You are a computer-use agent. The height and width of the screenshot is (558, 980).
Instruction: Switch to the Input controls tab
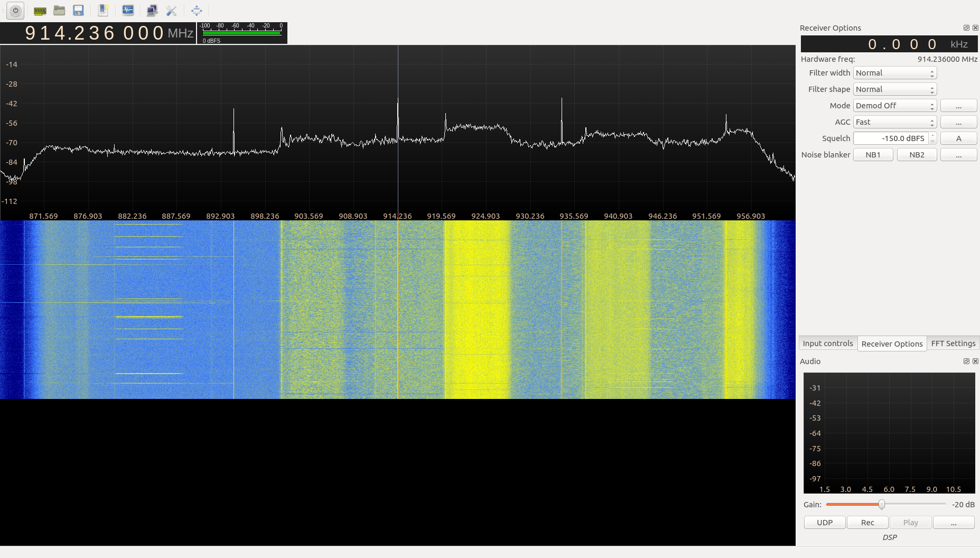[x=827, y=343]
